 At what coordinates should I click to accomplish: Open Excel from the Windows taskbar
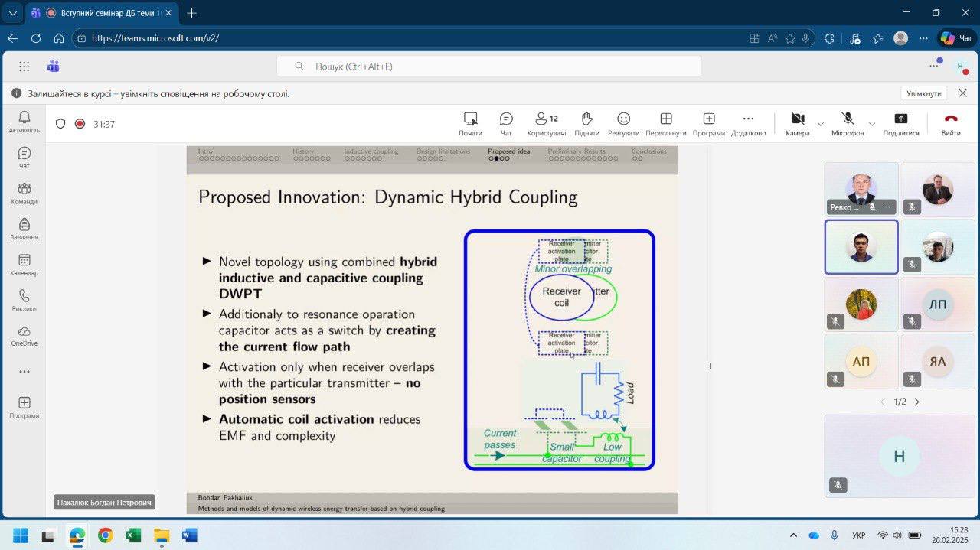click(x=133, y=535)
